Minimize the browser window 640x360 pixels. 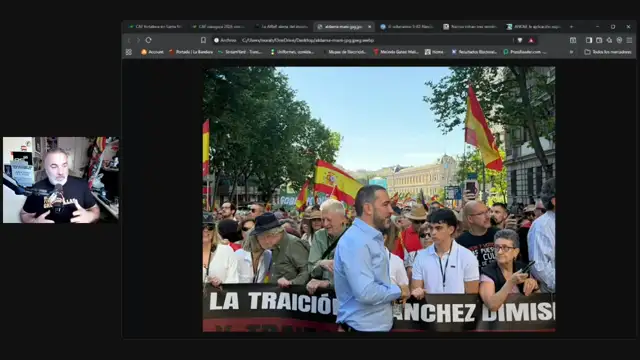tap(598, 27)
